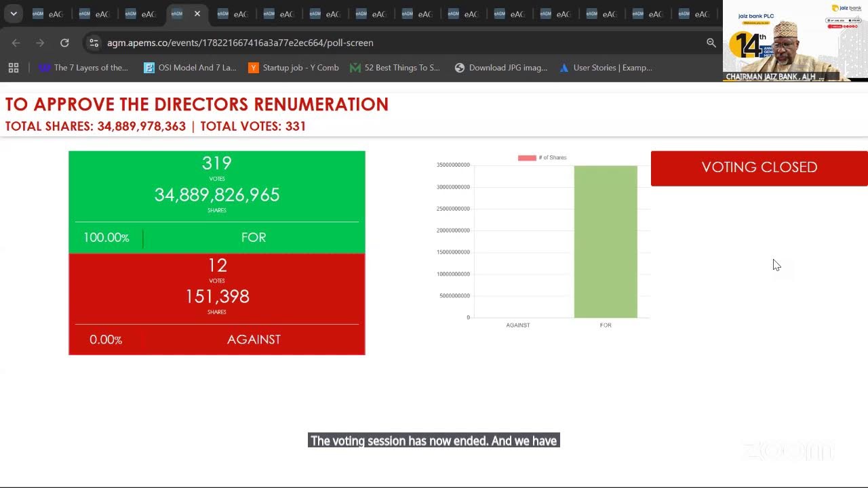Open the tab search dropdown arrow
This screenshot has height=488, width=868.
click(x=14, y=14)
